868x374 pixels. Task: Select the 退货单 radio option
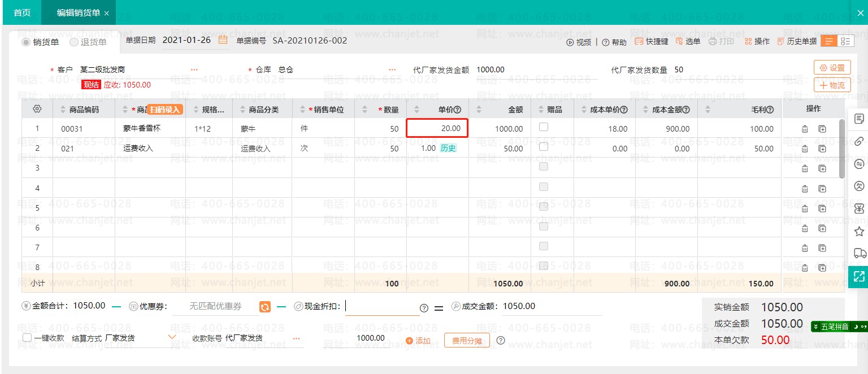[x=74, y=42]
